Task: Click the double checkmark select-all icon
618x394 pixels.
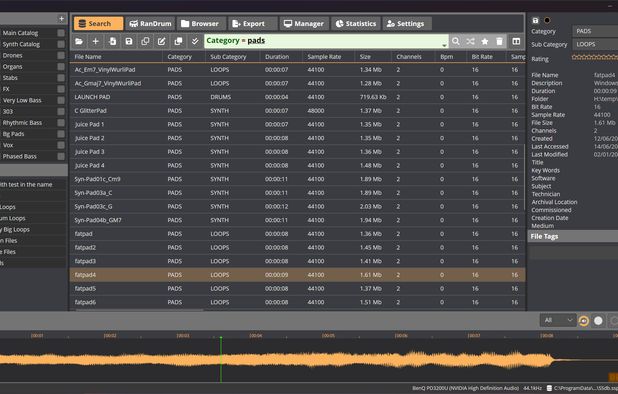Action: [195, 41]
